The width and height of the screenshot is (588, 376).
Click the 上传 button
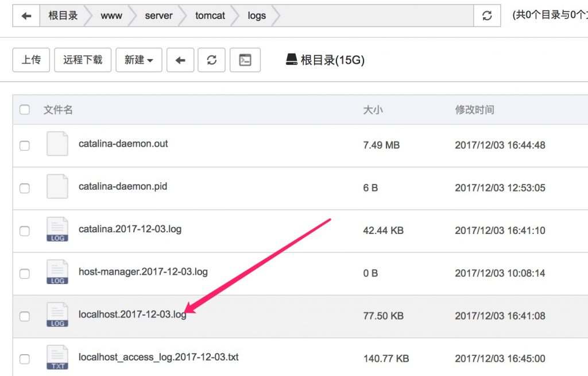point(31,60)
